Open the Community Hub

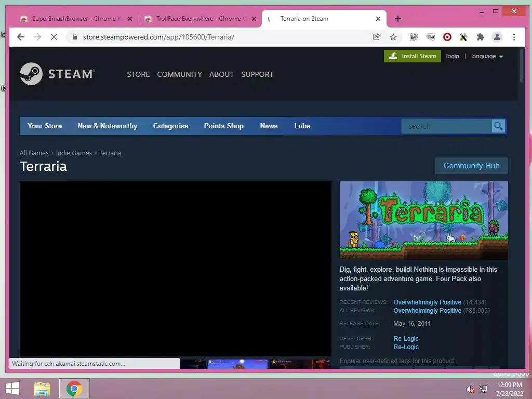click(x=471, y=166)
